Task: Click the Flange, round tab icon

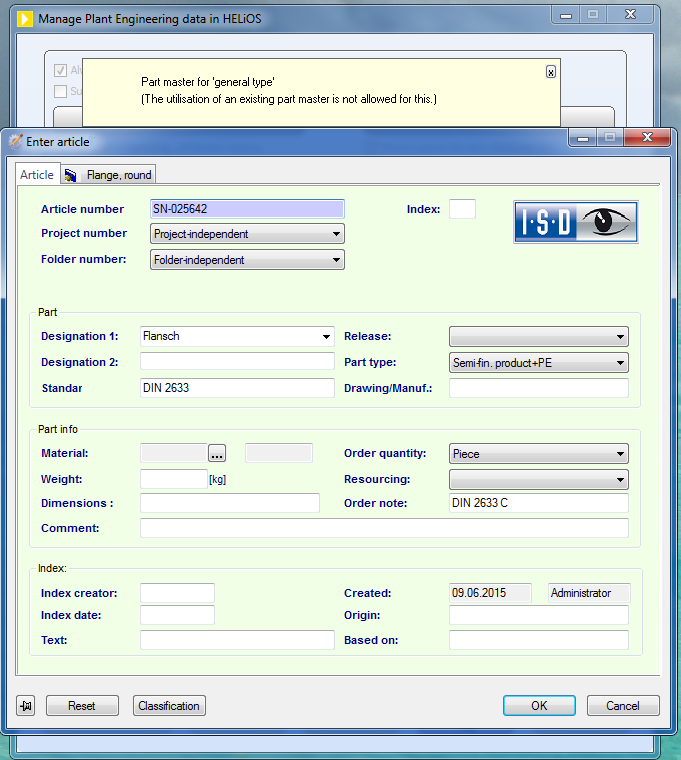Action: coord(71,175)
